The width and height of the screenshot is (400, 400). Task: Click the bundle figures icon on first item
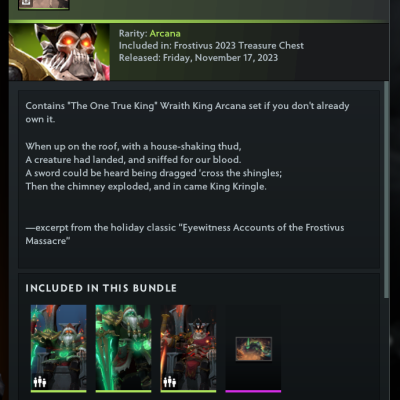tap(40, 382)
